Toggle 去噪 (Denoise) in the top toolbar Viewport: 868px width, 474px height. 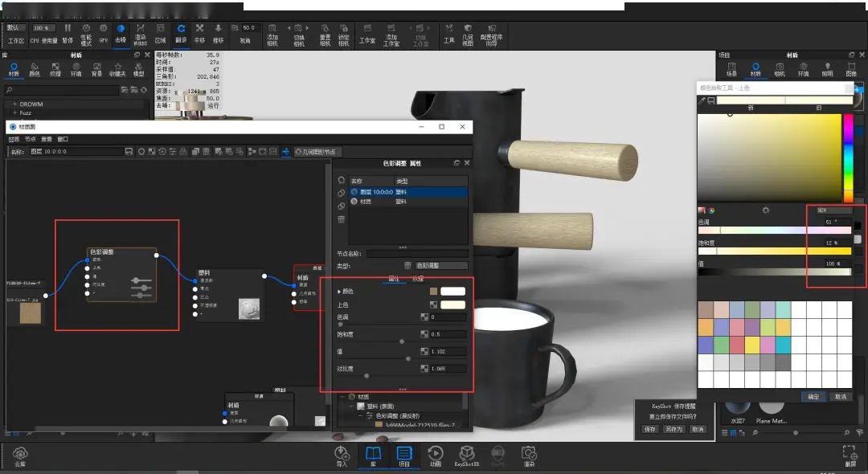tap(121, 33)
